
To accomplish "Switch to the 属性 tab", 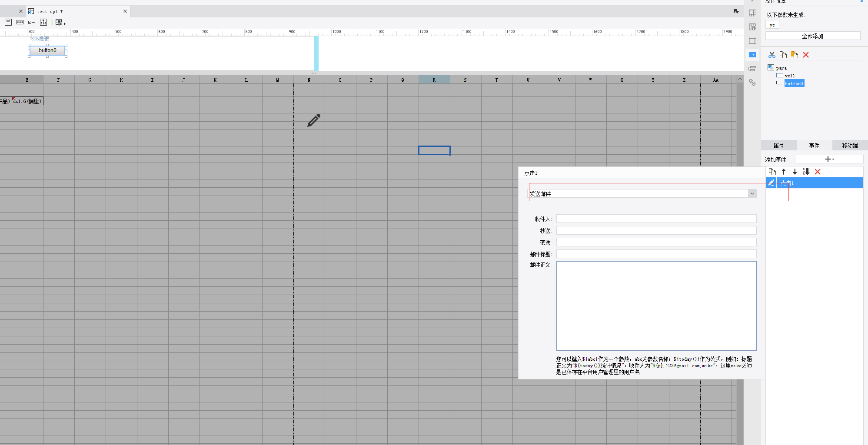I will (778, 146).
